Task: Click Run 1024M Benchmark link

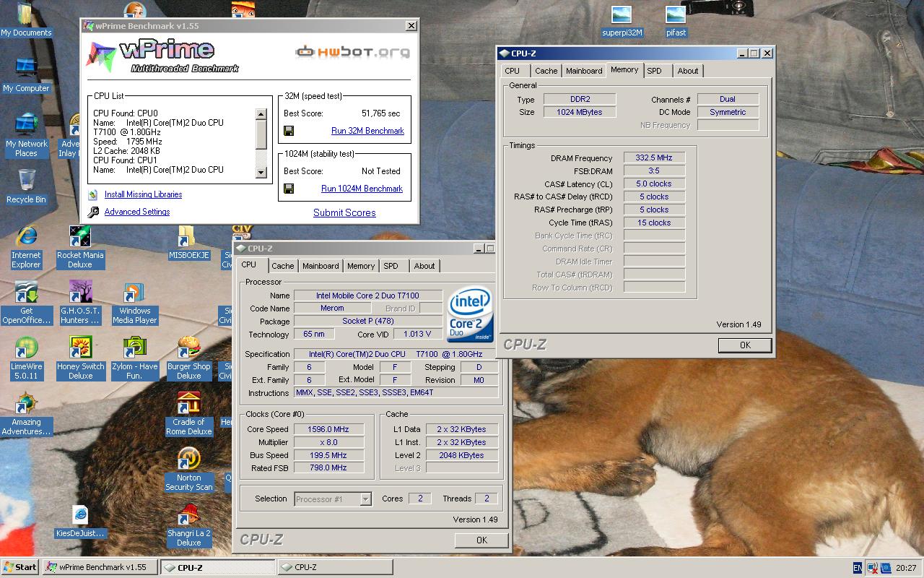Action: point(362,189)
